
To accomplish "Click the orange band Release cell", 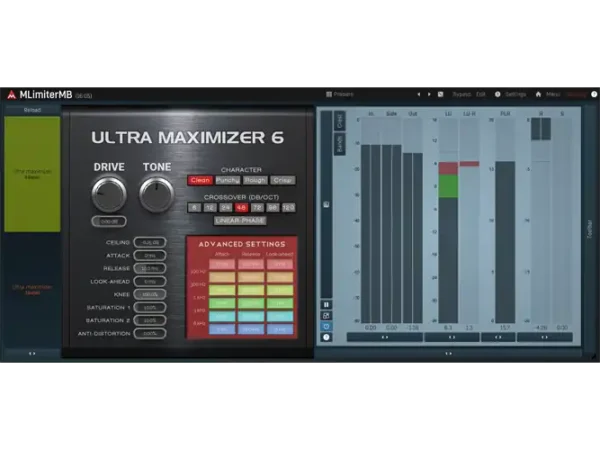I will pos(251,277).
